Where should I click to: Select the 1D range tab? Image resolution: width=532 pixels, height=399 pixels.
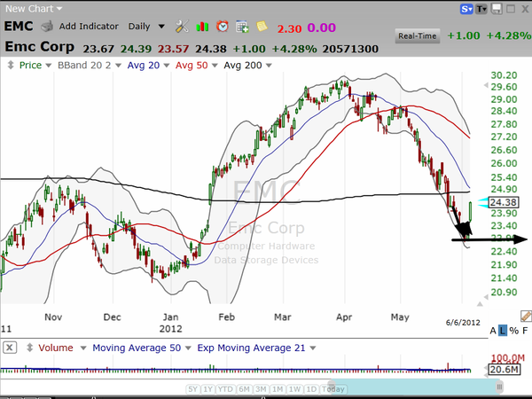311,389
